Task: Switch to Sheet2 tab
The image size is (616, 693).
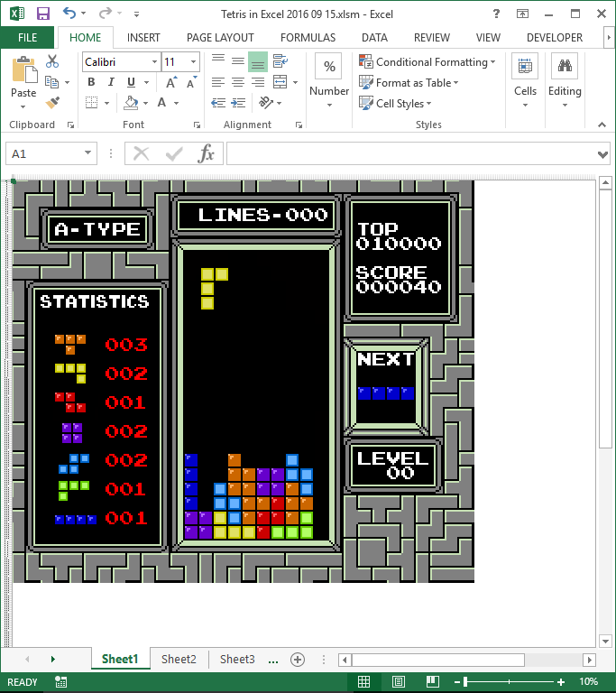Action: (179, 659)
